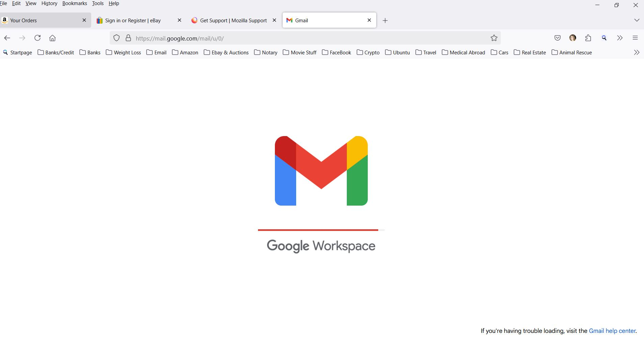Open the browser home page
Screen dimensions: 644x342
tap(52, 38)
